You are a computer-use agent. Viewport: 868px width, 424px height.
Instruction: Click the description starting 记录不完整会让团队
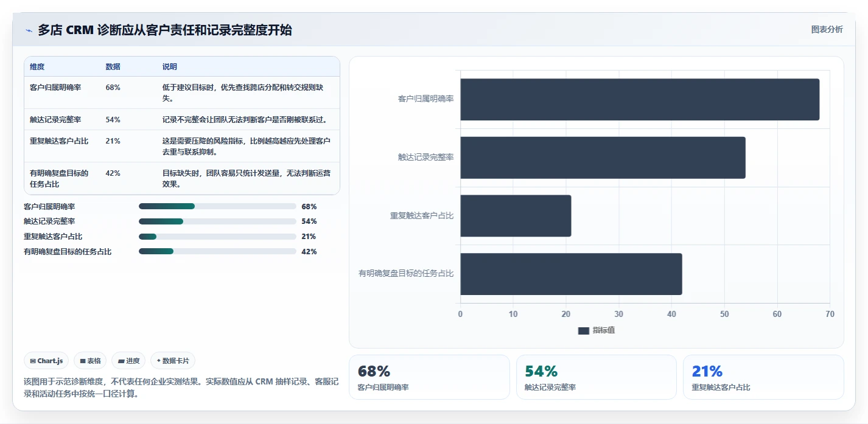(x=247, y=119)
